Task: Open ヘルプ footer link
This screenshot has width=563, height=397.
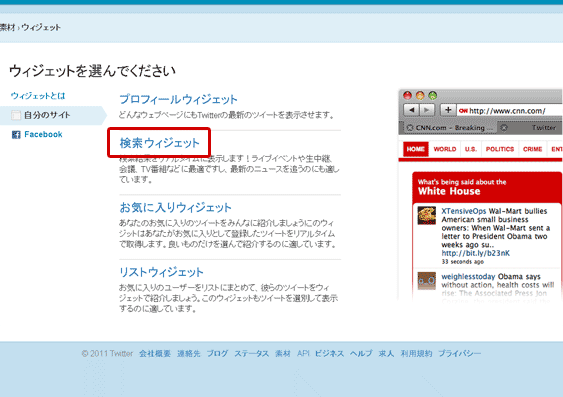Action: click(361, 354)
